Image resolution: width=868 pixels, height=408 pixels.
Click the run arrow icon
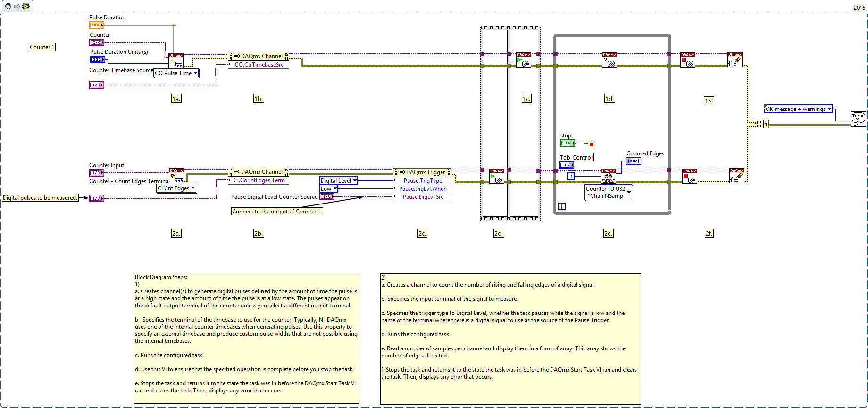tap(17, 6)
